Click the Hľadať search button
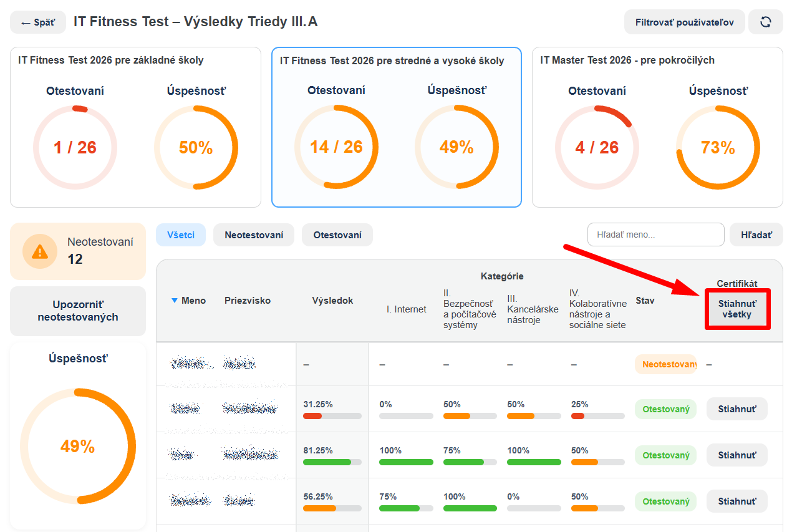The width and height of the screenshot is (792, 532). tap(756, 235)
